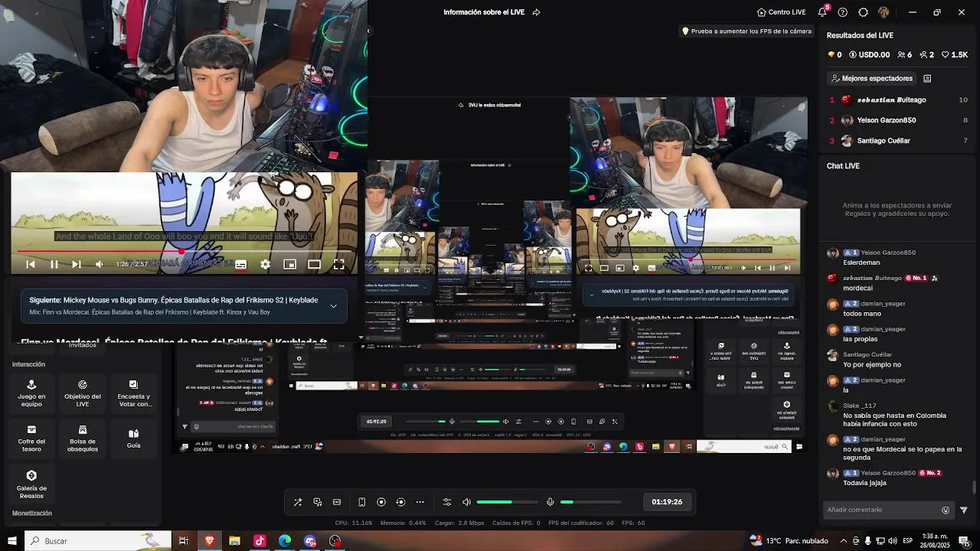Open File Explorer from the taskbar
980x551 pixels.
234,541
